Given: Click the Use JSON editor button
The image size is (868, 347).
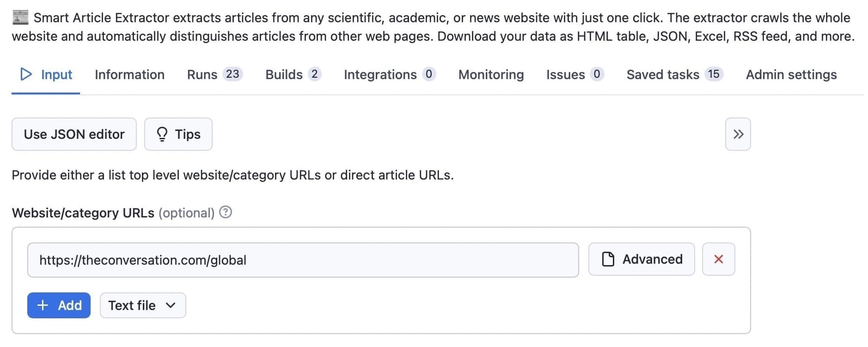Looking at the screenshot, I should pyautogui.click(x=74, y=134).
